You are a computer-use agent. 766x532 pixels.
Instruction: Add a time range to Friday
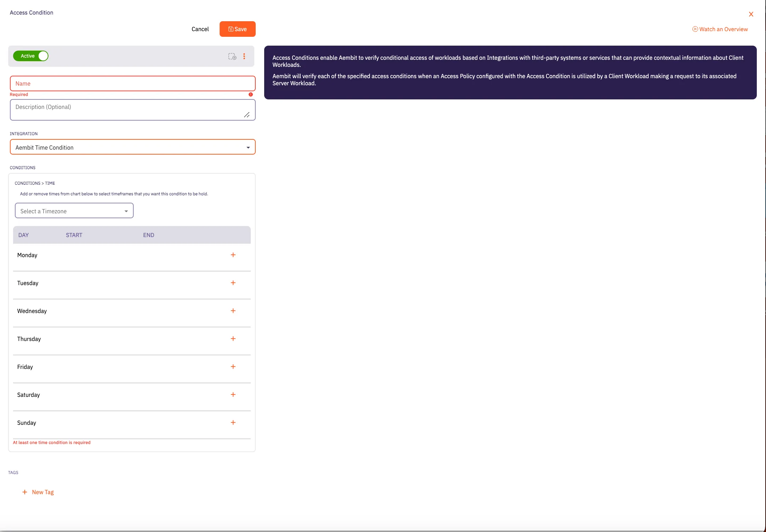coord(233,366)
